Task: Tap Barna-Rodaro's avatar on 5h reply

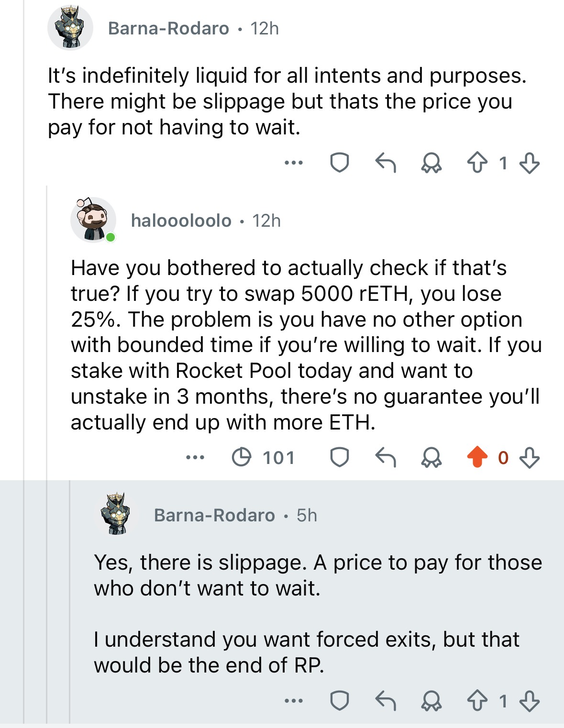Action: point(116,514)
